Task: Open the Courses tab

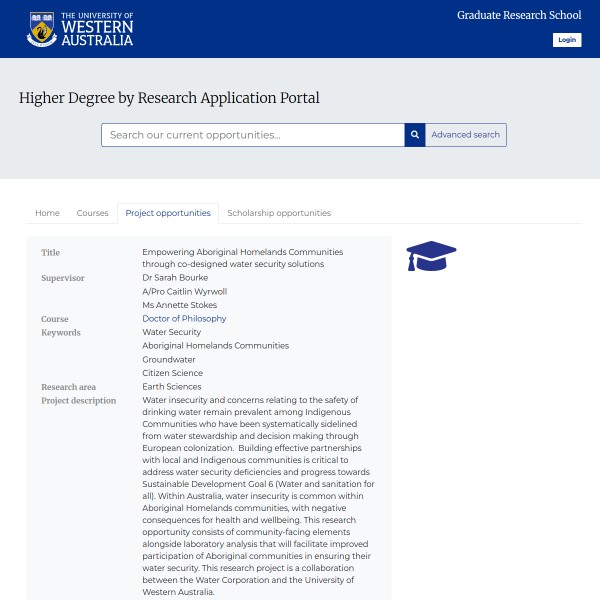Action: click(92, 213)
